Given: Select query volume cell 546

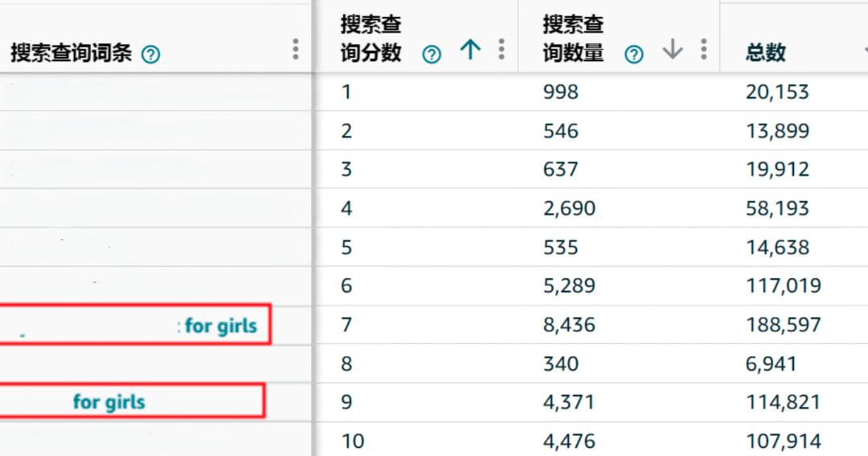Looking at the screenshot, I should coord(561,131).
